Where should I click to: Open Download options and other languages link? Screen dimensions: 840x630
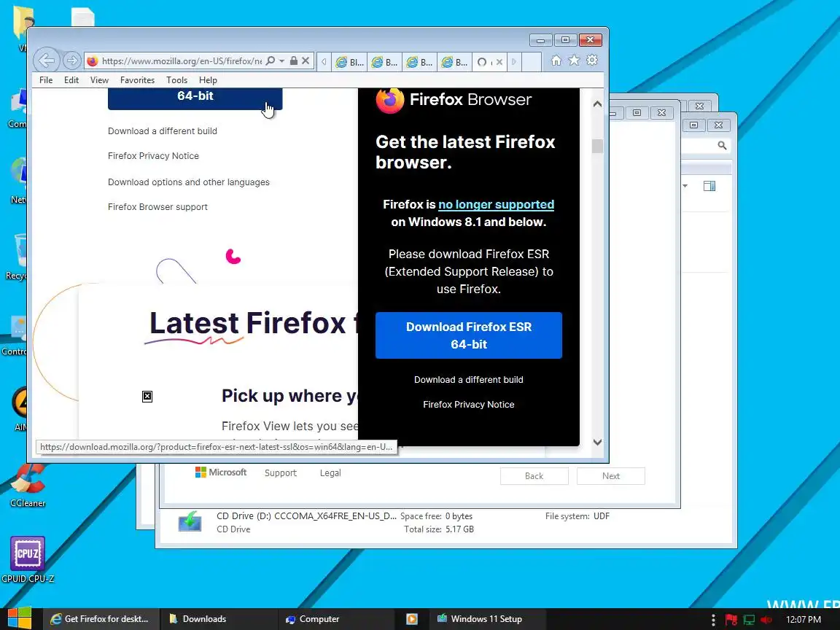(x=189, y=182)
